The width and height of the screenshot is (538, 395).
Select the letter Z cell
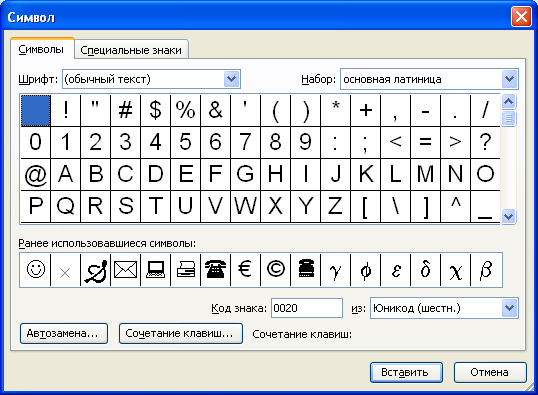coord(335,207)
